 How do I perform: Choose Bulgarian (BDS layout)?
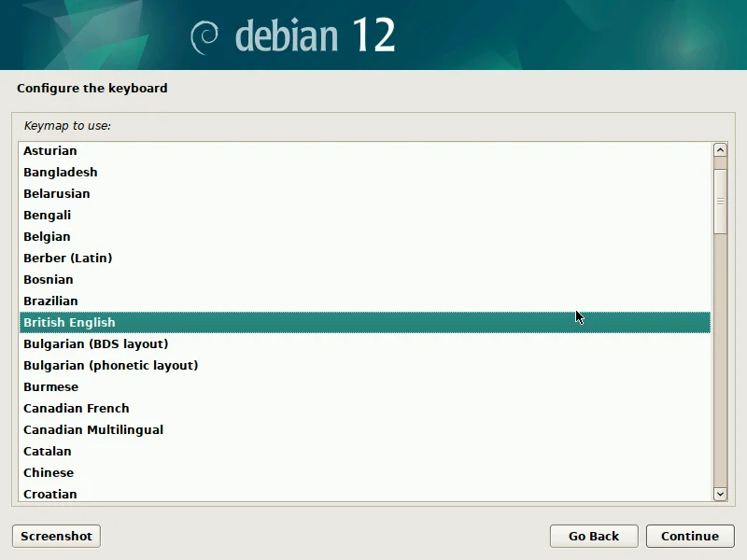click(365, 343)
